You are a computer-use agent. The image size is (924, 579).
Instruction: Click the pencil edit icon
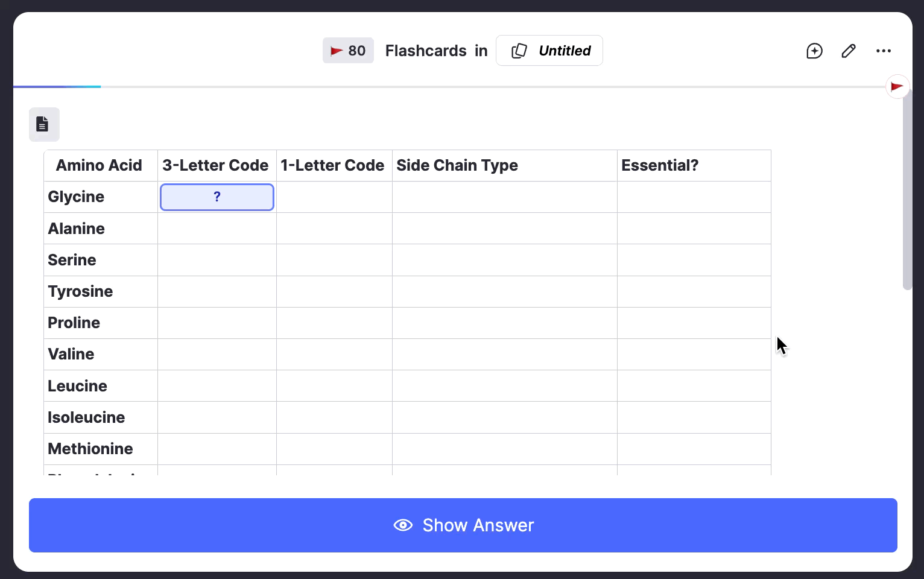849,51
